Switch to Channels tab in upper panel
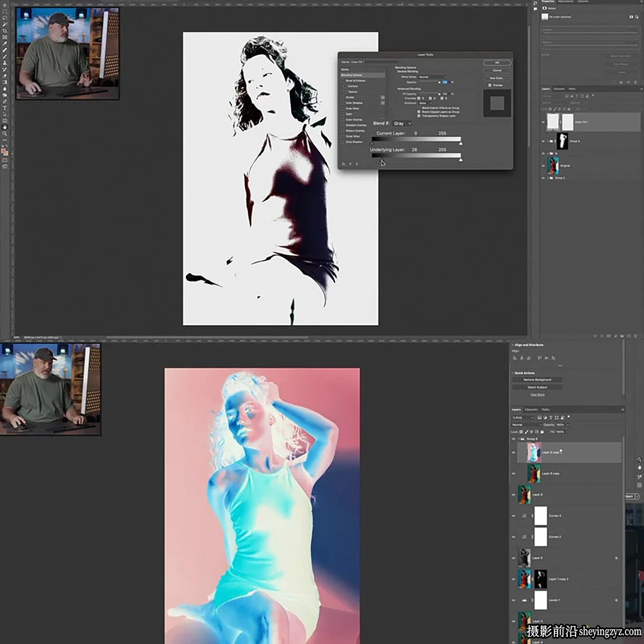The height and width of the screenshot is (644, 644). 559,89
